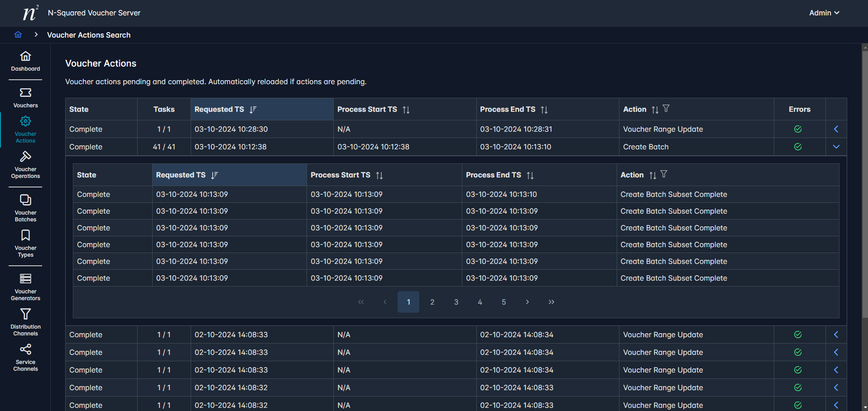The image size is (868, 411).
Task: Jump to last page of subtasks
Action: [x=551, y=302]
